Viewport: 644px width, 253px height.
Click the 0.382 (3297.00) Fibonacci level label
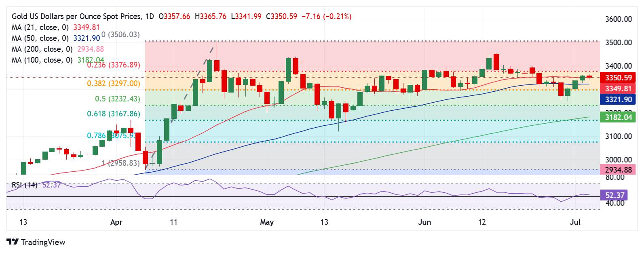point(114,83)
